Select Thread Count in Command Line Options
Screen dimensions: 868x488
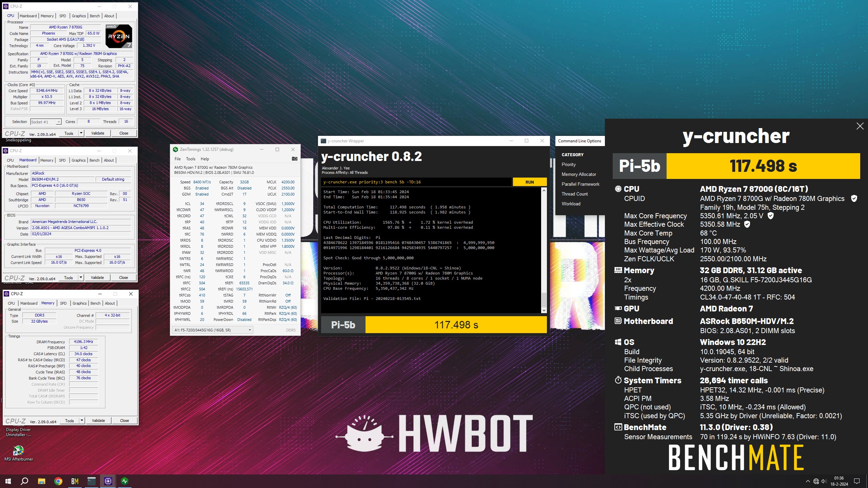pos(575,194)
